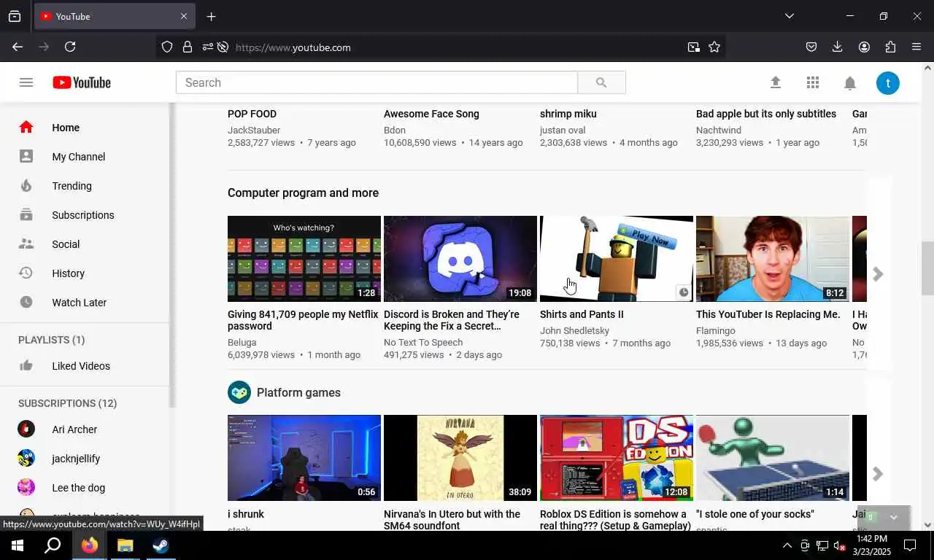Screen dimensions: 934x560
Task: Open Save to Pocket icon
Action: point(811,47)
